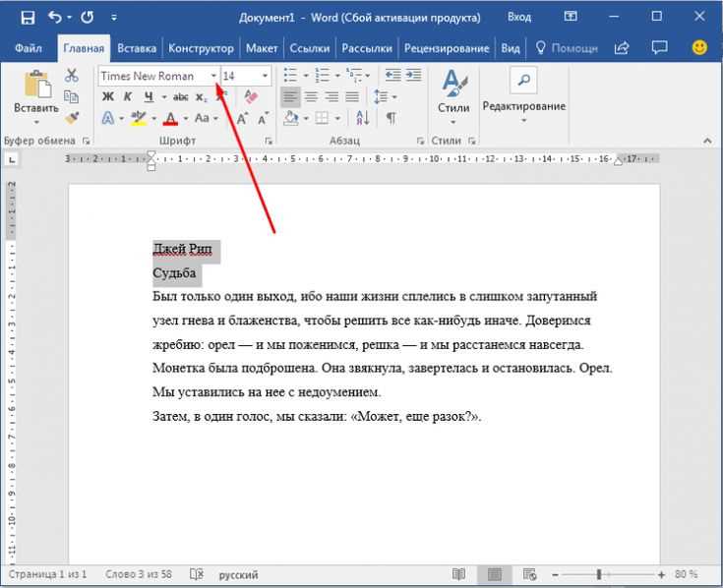Open the Стили styles gallery

(453, 96)
